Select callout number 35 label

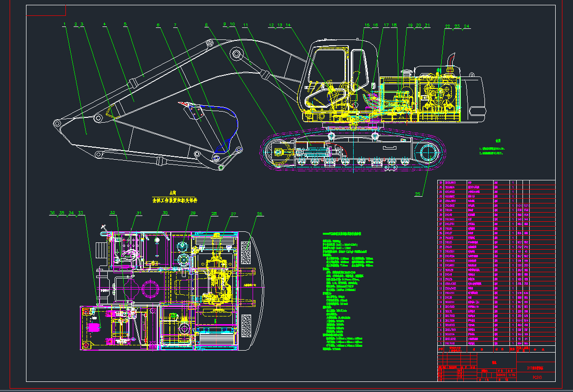[x=62, y=213]
